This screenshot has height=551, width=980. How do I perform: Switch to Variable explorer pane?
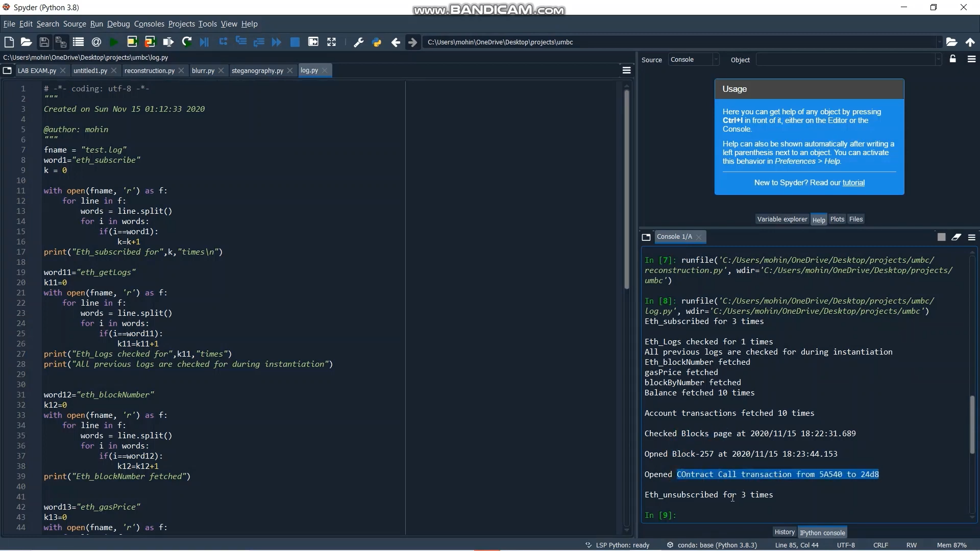click(782, 219)
